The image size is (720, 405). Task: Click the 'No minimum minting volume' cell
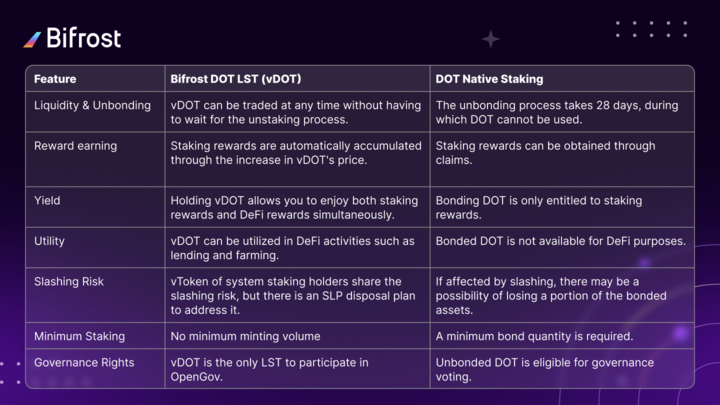pyautogui.click(x=245, y=336)
